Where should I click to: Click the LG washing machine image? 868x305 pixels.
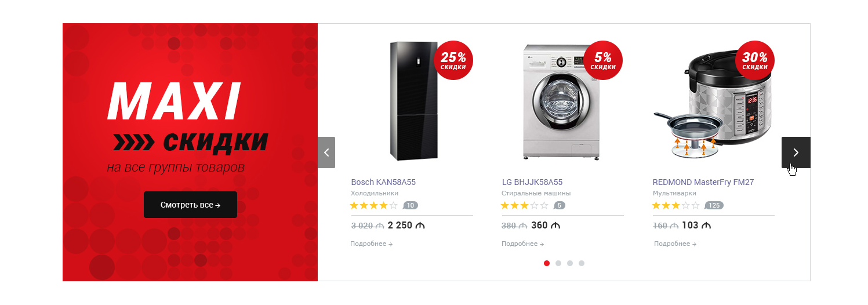point(561,101)
